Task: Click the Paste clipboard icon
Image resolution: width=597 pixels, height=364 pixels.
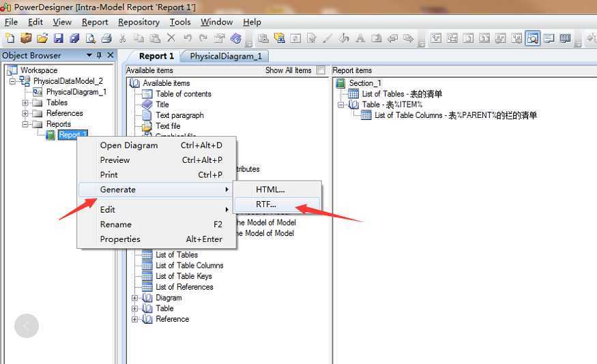Action: (x=155, y=38)
